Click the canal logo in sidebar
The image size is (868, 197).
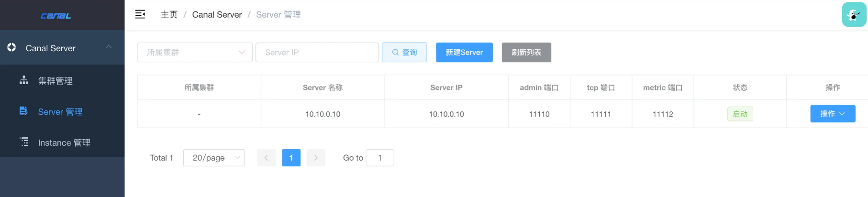pos(56,16)
